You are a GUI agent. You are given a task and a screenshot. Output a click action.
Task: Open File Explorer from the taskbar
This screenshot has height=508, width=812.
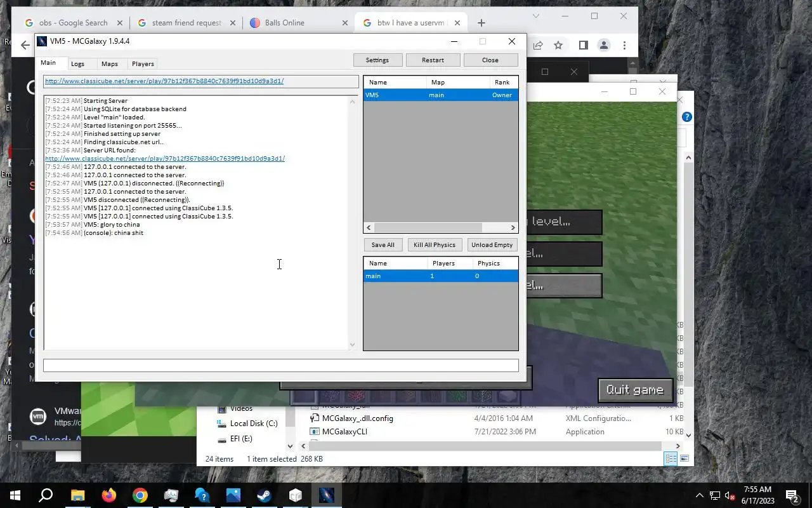[x=77, y=495]
